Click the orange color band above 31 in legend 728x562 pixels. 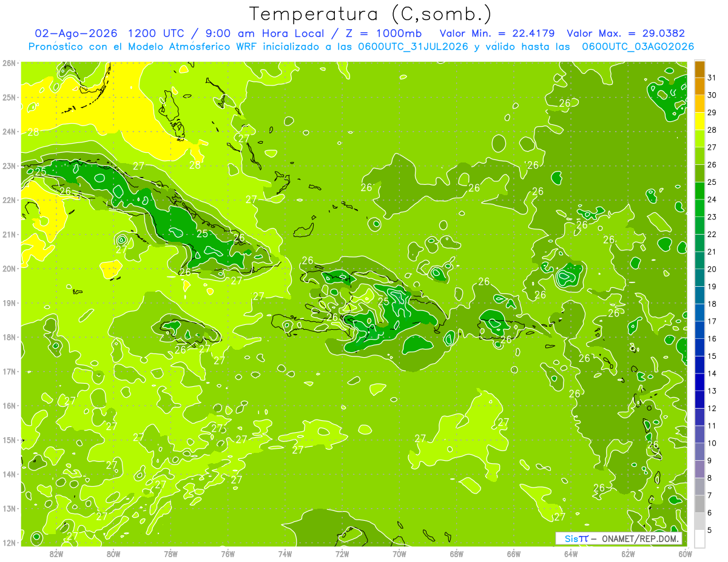coord(700,69)
